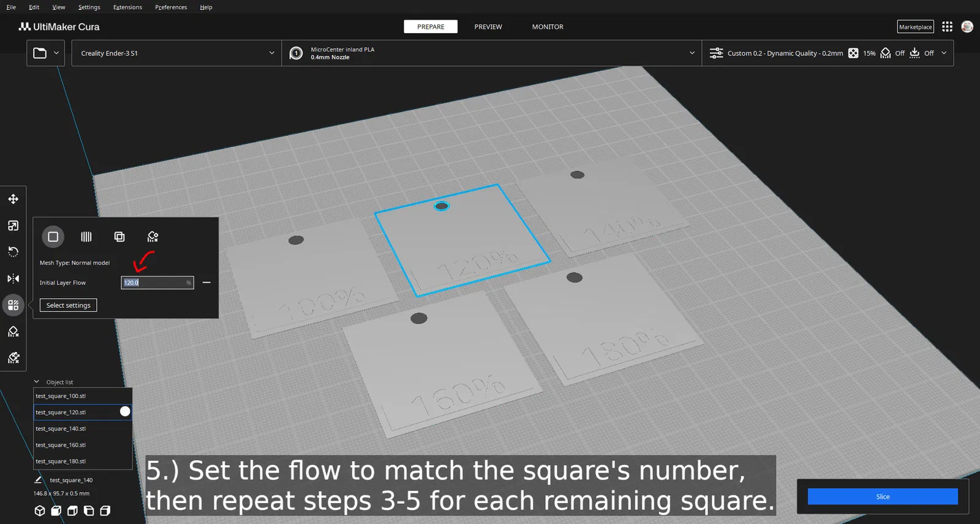Toggle the Per Model Settings tool
This screenshot has width=980, height=524.
click(13, 305)
